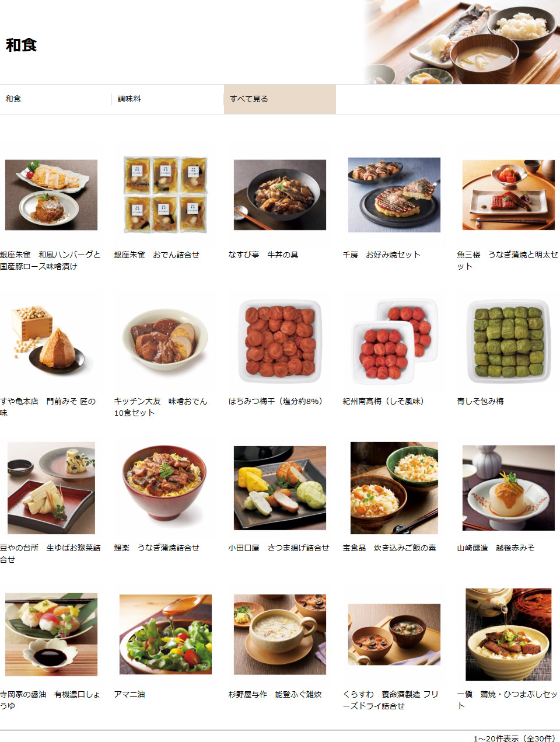Open the 杉野屋与作 能登ふぐ雑炊 link
Viewport: 560px width, 742px height.
coord(275,695)
